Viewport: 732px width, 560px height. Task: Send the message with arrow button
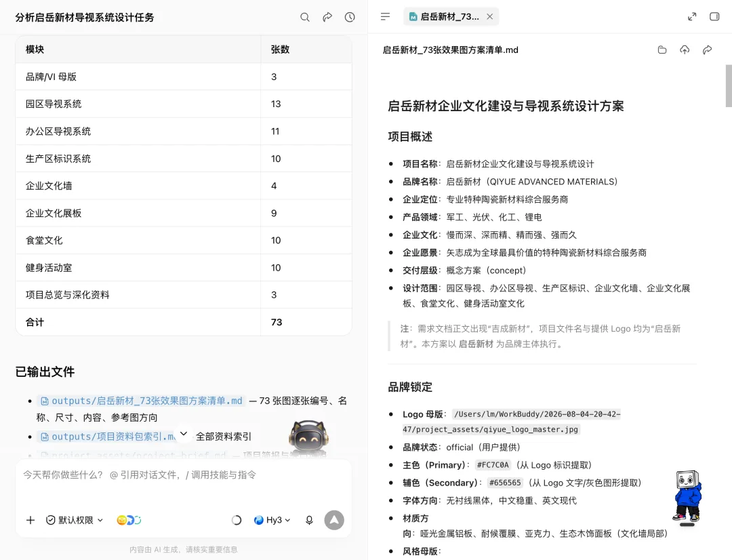(334, 520)
